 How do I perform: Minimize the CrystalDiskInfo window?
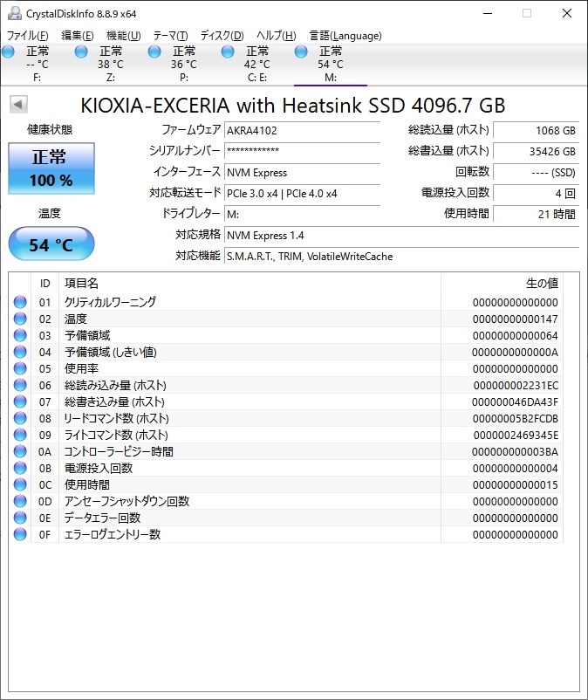[x=488, y=13]
